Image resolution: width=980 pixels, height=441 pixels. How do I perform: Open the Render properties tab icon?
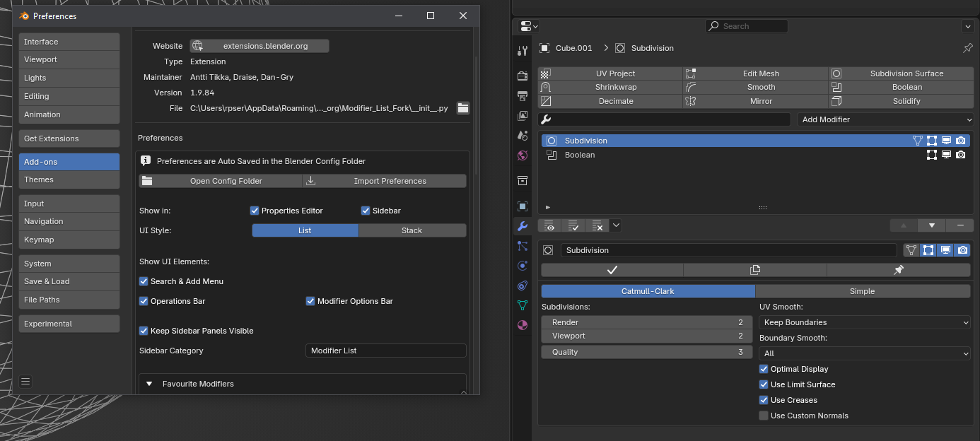[x=523, y=76]
